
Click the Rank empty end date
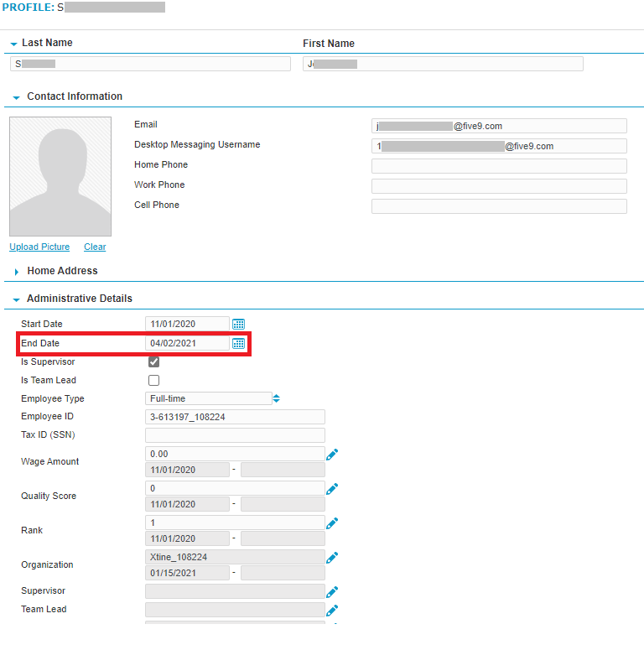tap(283, 538)
